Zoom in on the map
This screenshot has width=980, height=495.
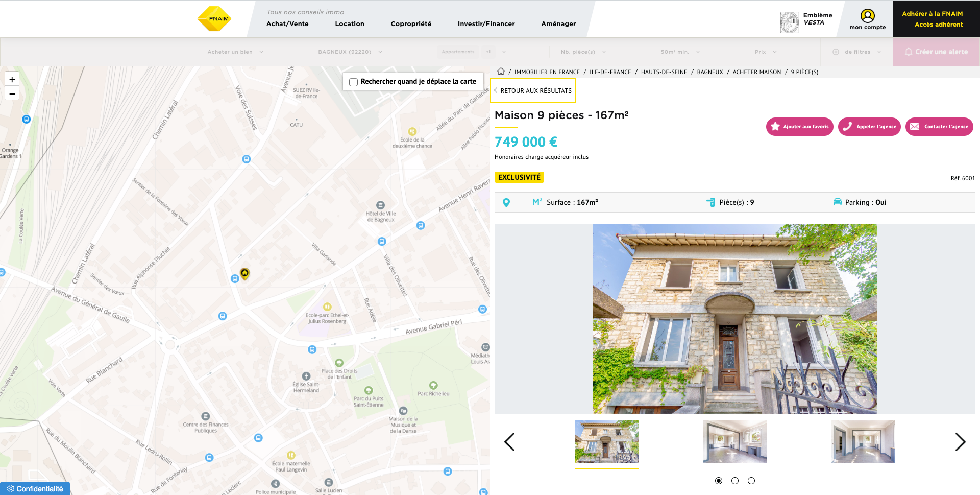click(x=12, y=79)
